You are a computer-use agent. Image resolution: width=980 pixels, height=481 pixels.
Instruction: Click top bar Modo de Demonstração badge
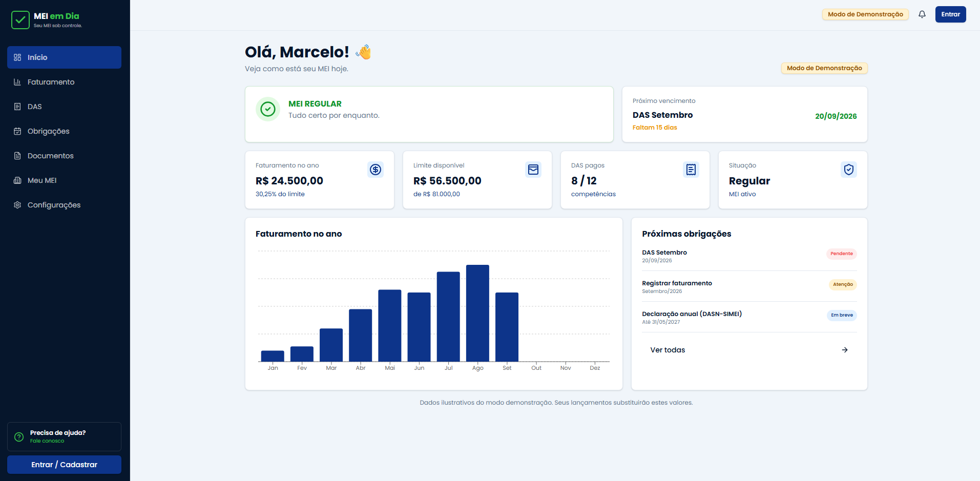point(865,14)
